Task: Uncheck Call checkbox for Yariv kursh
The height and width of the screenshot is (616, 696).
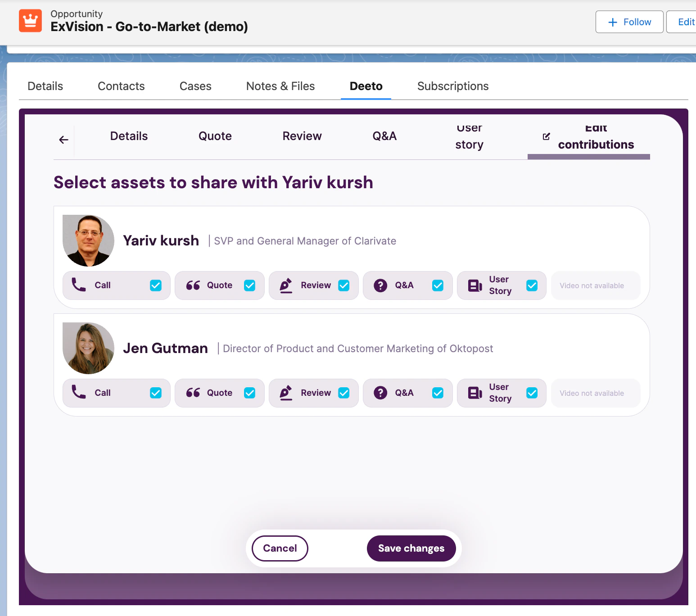Action: point(156,285)
